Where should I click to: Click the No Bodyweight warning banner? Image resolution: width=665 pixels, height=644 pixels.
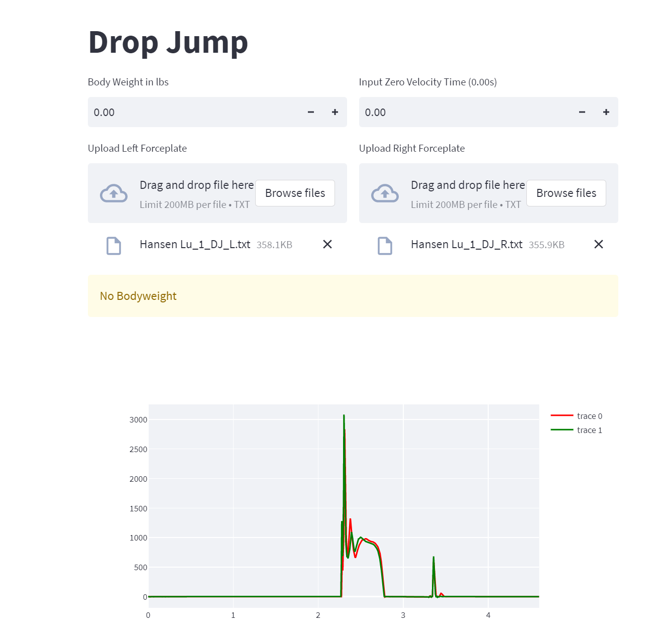pyautogui.click(x=353, y=296)
